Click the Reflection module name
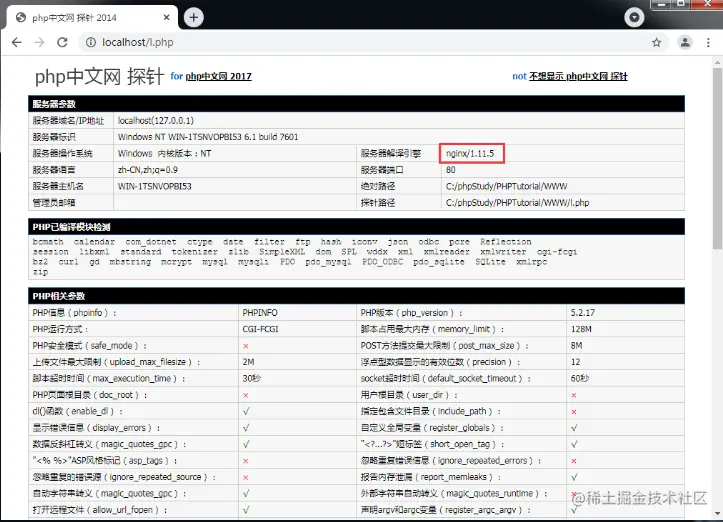 coord(505,242)
